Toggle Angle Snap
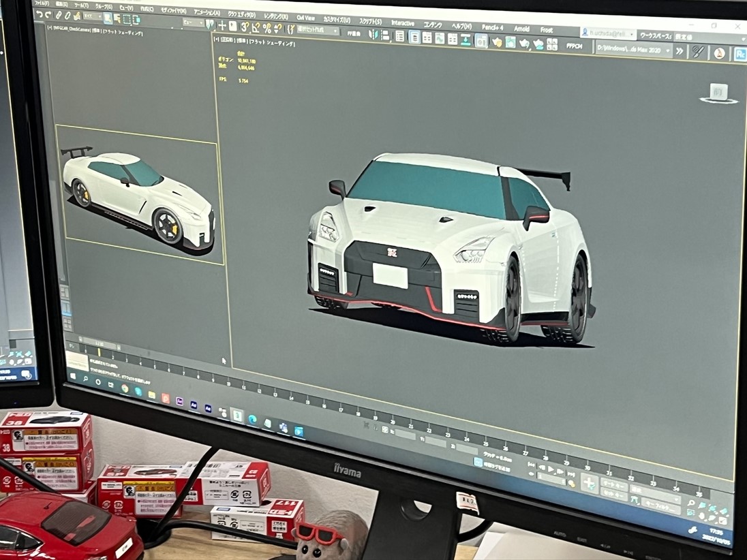The width and height of the screenshot is (747, 560). coord(256,28)
